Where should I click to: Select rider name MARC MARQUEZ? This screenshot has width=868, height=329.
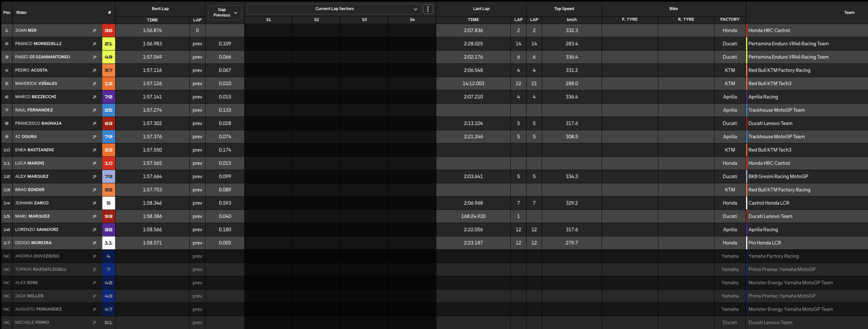pos(32,216)
